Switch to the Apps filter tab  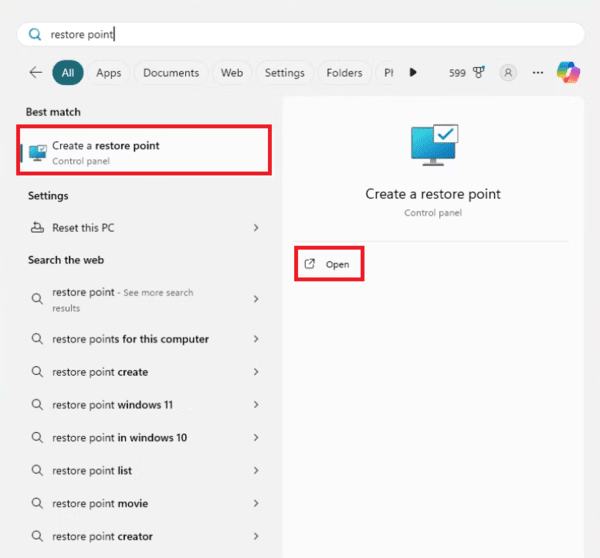click(109, 72)
